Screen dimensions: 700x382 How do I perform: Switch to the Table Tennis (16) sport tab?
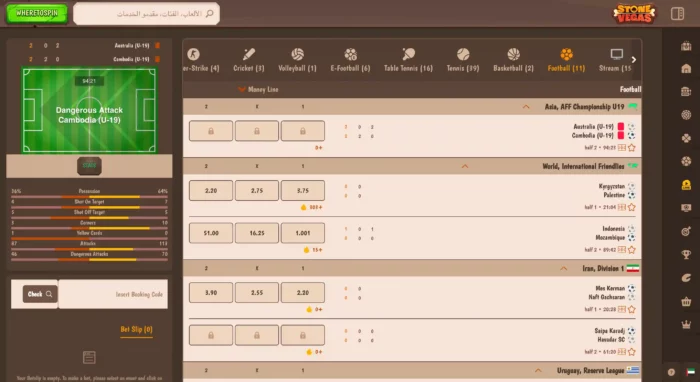tap(408, 60)
